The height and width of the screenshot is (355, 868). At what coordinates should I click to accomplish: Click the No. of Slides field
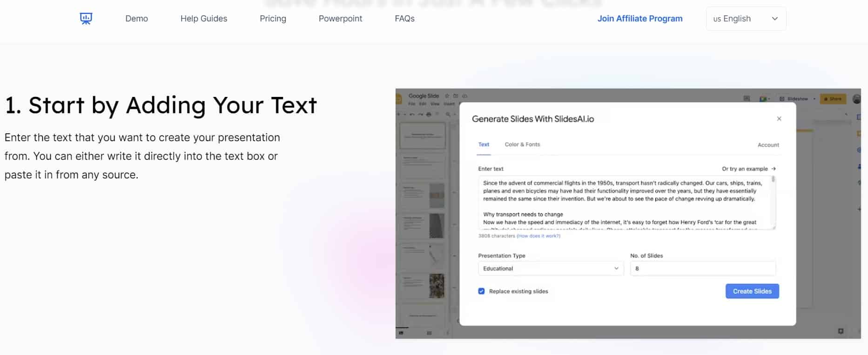point(703,268)
